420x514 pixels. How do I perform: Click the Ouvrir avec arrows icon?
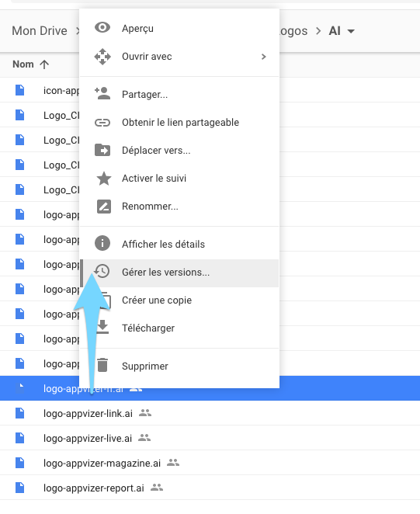click(x=102, y=57)
